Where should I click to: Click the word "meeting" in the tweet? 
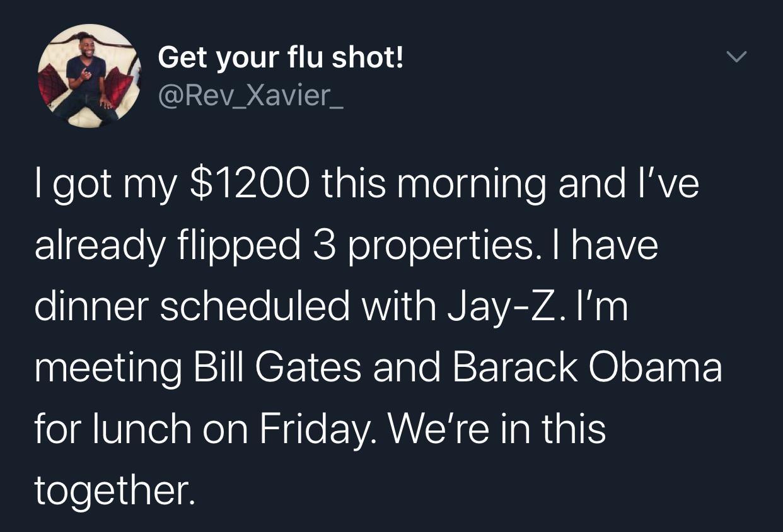[x=107, y=368]
